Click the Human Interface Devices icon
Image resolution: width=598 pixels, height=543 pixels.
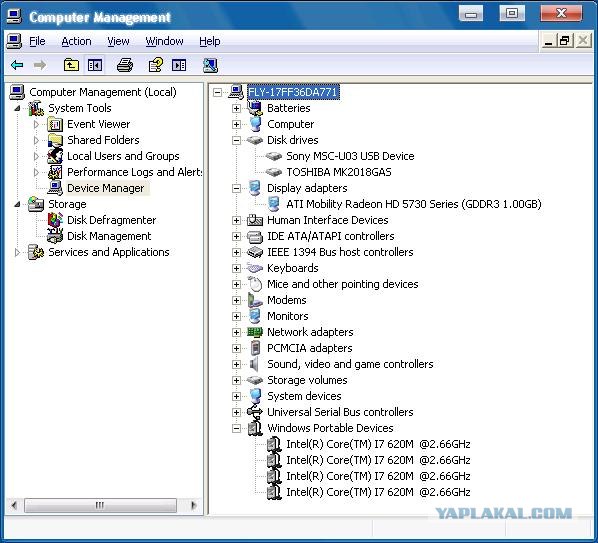[255, 220]
